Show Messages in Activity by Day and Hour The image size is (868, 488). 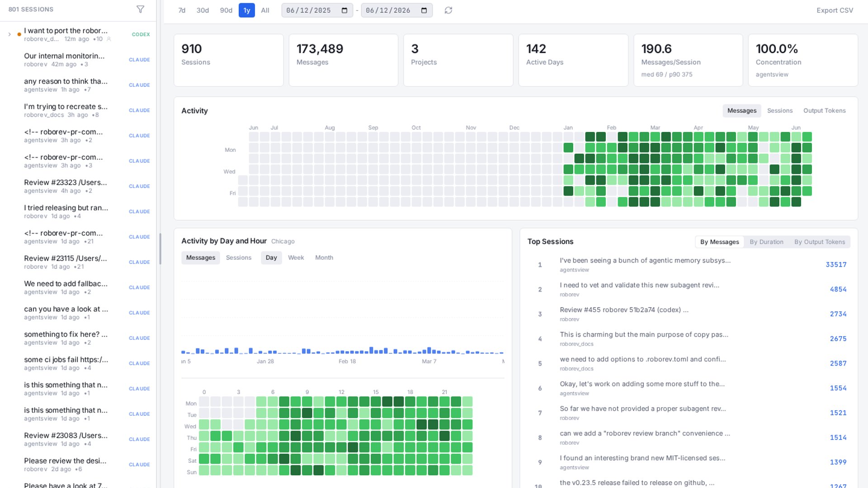coord(201,258)
